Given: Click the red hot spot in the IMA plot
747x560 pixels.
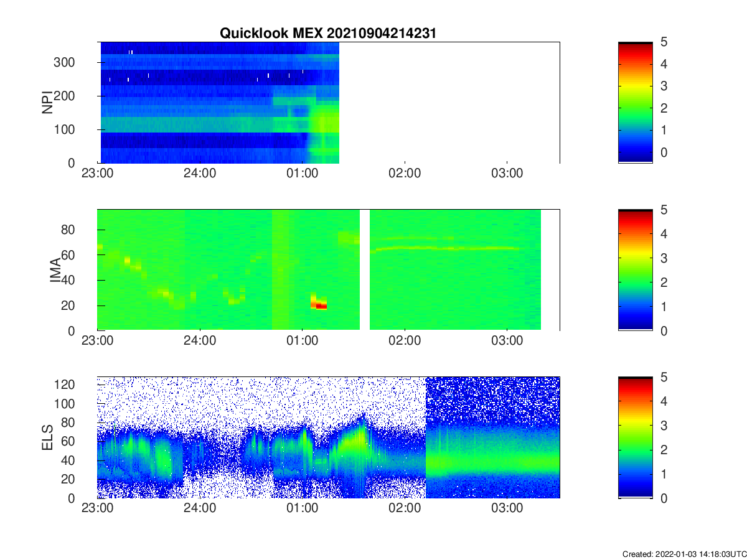Looking at the screenshot, I should pos(321,306).
